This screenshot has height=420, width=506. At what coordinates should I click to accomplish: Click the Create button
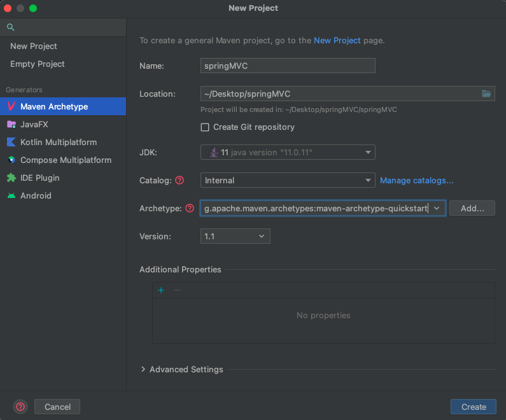pyautogui.click(x=474, y=407)
